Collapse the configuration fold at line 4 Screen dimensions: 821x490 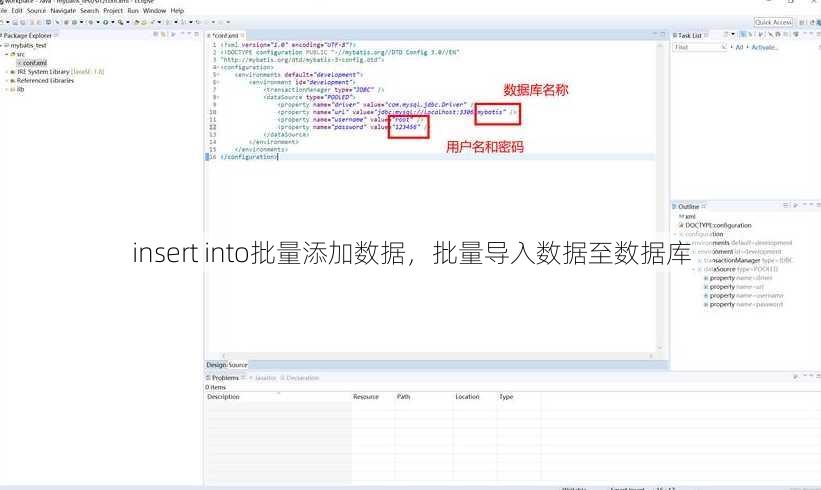pyautogui.click(x=218, y=68)
